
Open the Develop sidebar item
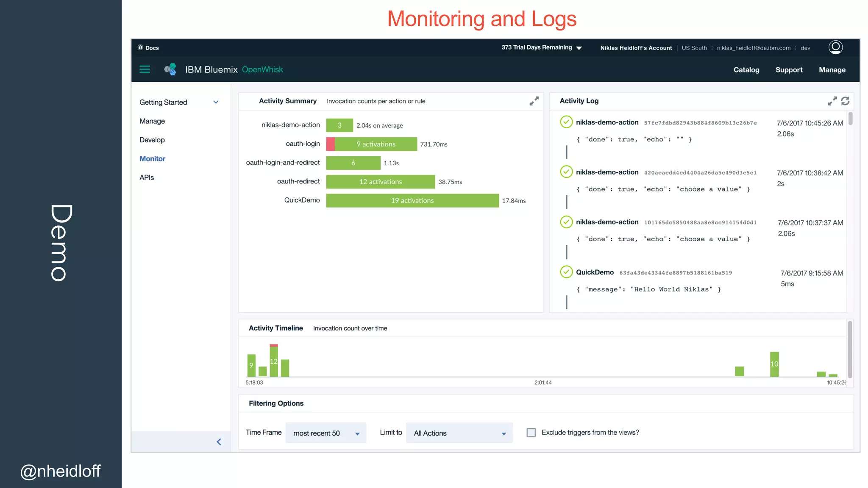(x=152, y=140)
